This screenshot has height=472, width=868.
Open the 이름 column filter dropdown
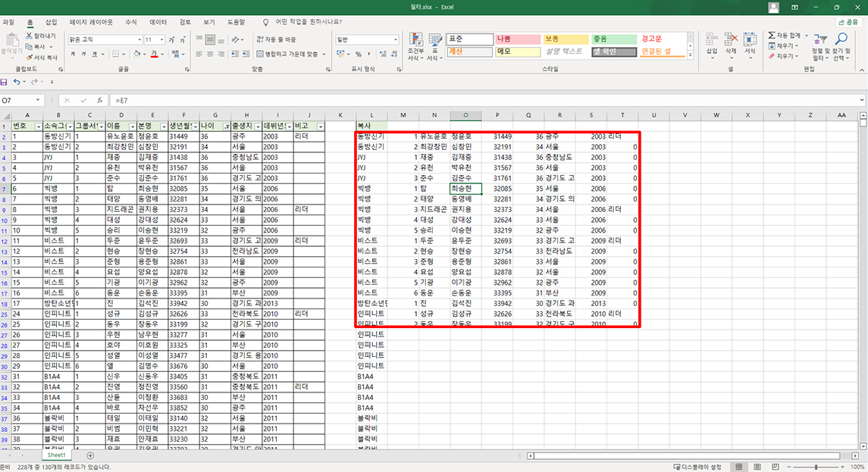click(x=132, y=127)
